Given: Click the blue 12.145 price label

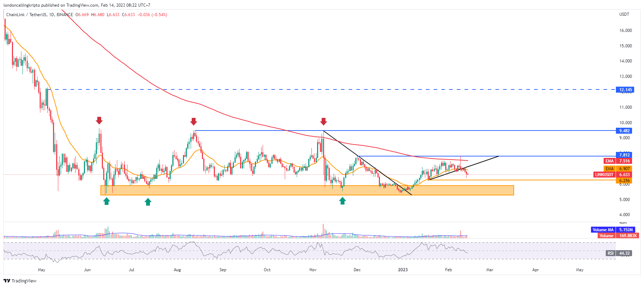Looking at the screenshot, I should (625, 90).
